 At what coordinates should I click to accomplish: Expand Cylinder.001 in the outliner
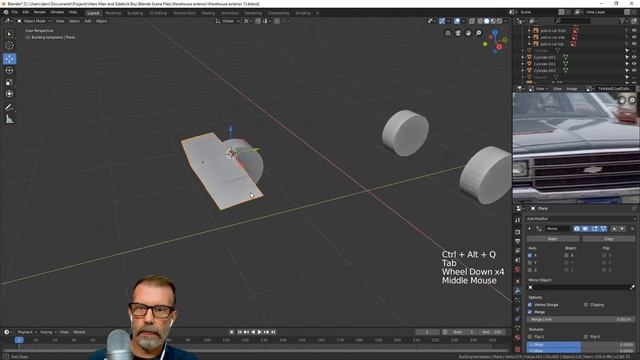click(x=523, y=57)
